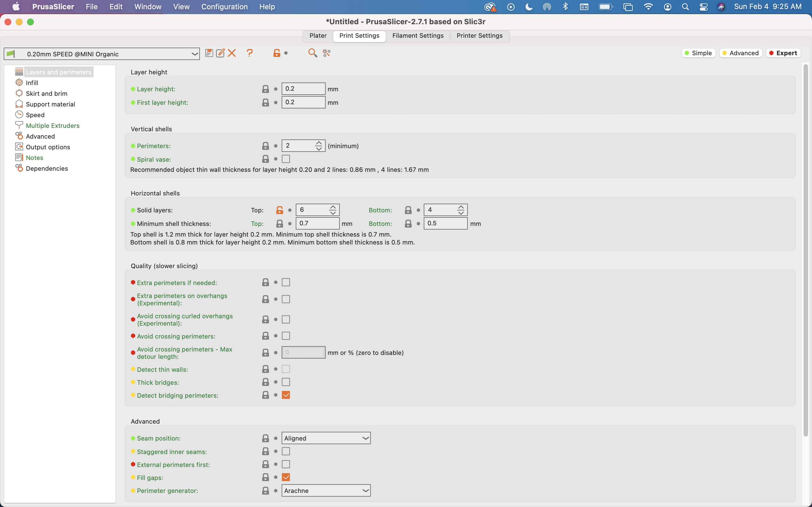Expand the Perimeter generator Arachne dropdown
Image resolution: width=812 pixels, height=507 pixels.
click(x=326, y=491)
